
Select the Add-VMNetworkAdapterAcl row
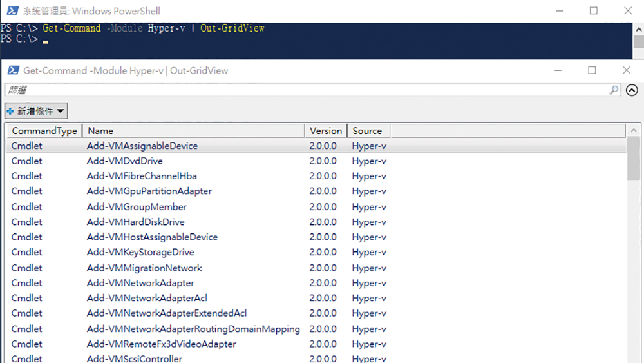click(316, 298)
